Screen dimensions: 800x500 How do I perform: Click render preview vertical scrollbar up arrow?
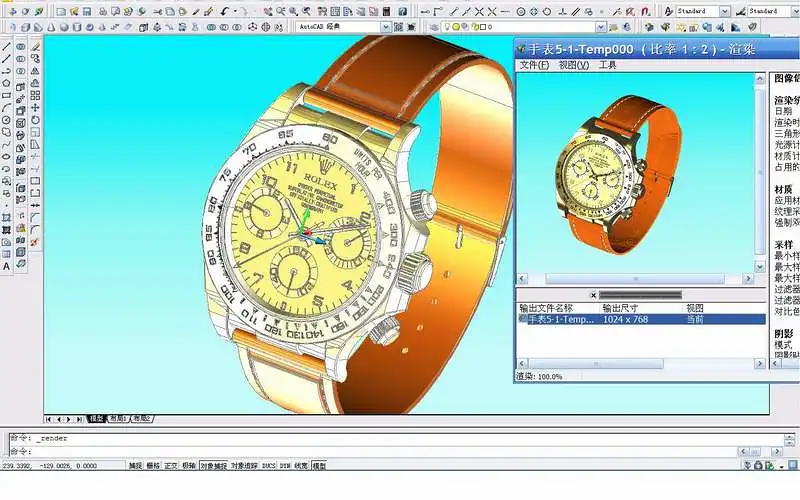(x=760, y=79)
